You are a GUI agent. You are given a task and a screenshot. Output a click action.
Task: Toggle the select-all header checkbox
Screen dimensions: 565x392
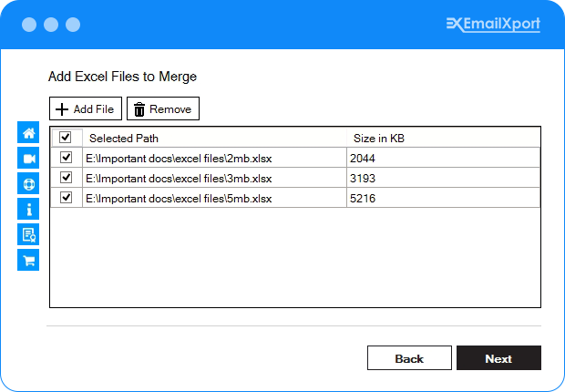[66, 137]
